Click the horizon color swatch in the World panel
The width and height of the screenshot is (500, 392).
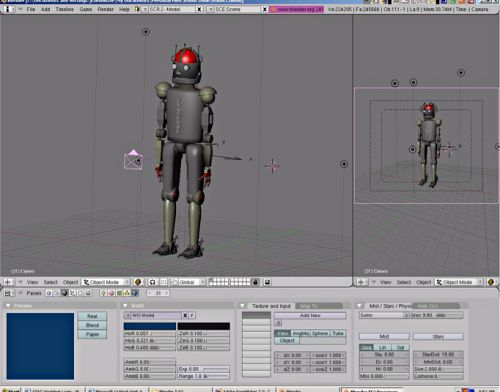(x=150, y=326)
